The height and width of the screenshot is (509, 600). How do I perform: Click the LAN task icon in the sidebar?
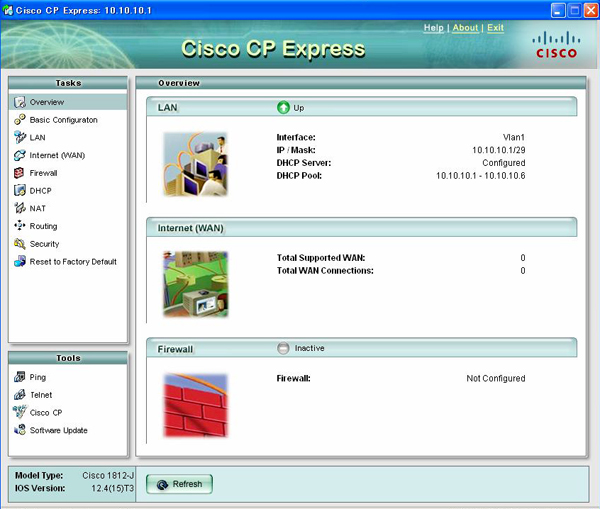click(x=20, y=137)
